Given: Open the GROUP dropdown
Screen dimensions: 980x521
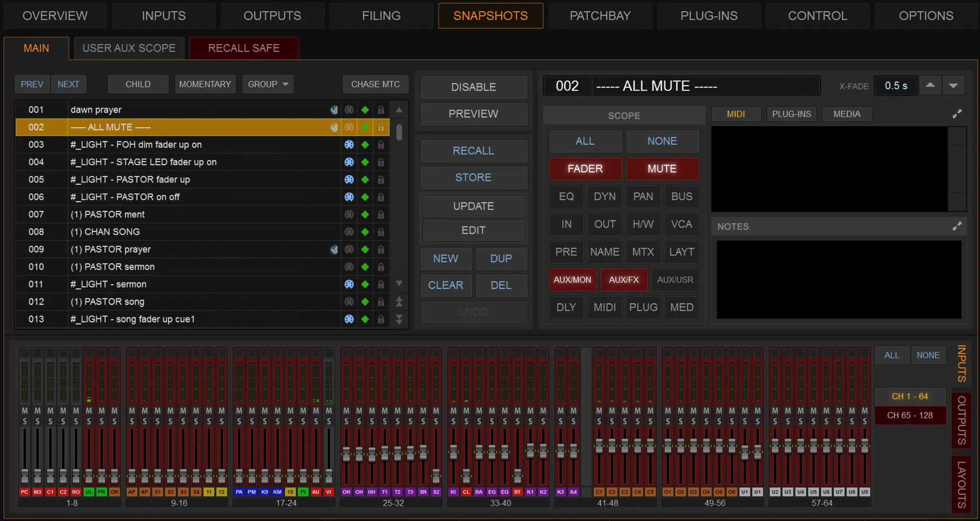Looking at the screenshot, I should click(x=267, y=84).
